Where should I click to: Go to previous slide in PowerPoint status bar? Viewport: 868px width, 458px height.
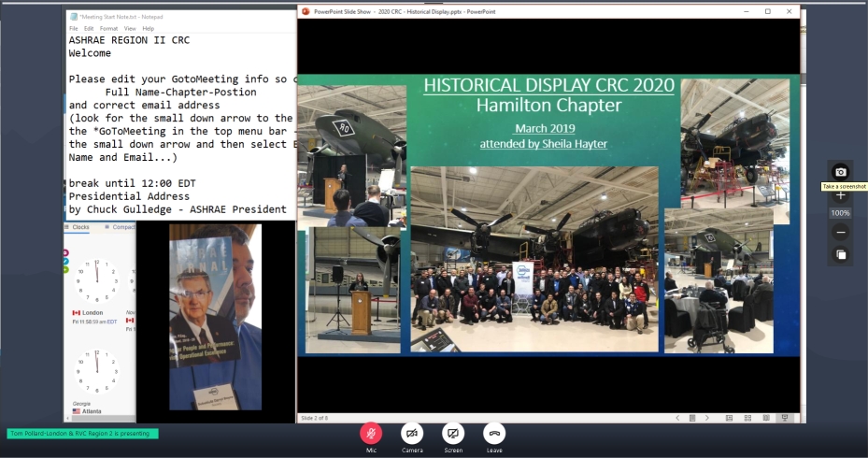677,418
